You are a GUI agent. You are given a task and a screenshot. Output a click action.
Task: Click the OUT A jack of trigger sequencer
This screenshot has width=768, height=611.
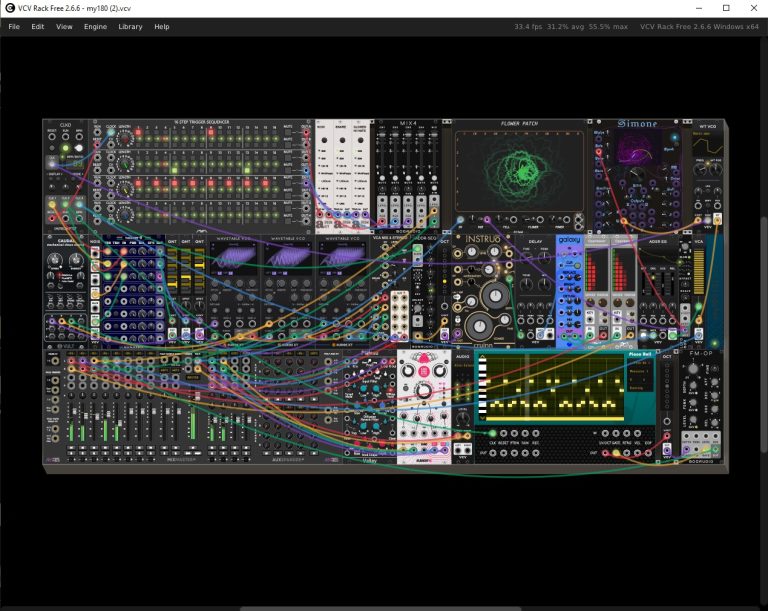(x=306, y=132)
